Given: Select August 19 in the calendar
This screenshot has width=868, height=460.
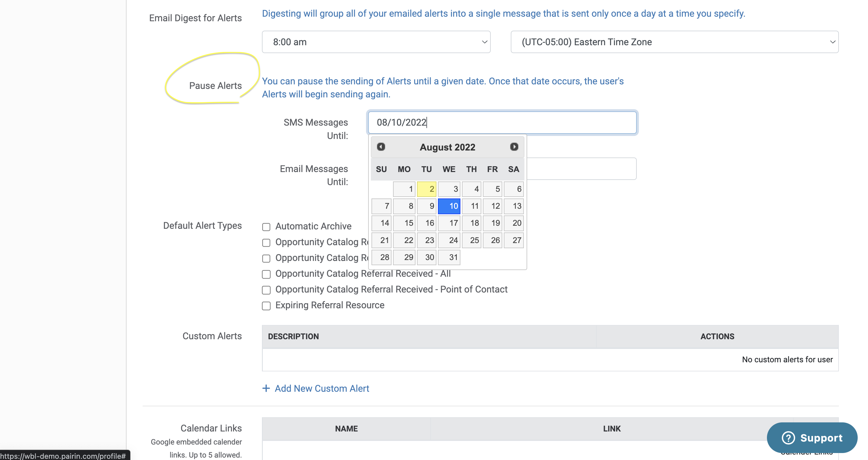Looking at the screenshot, I should (x=493, y=223).
